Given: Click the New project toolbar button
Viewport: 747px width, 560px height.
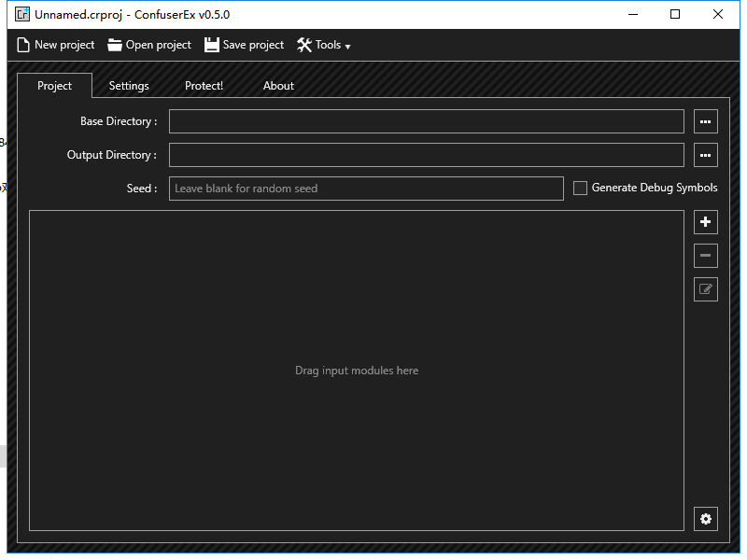Looking at the screenshot, I should (x=56, y=45).
